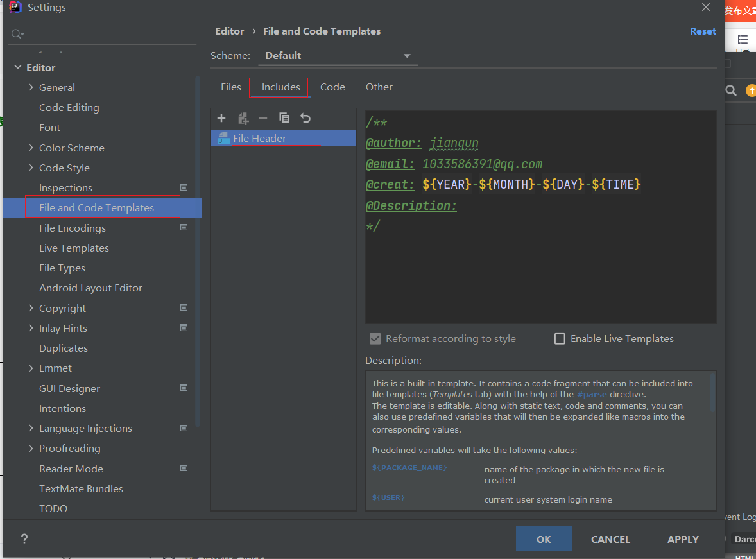The width and height of the screenshot is (756, 559).
Task: Click project-level marker beside Copyright
Action: 184,307
